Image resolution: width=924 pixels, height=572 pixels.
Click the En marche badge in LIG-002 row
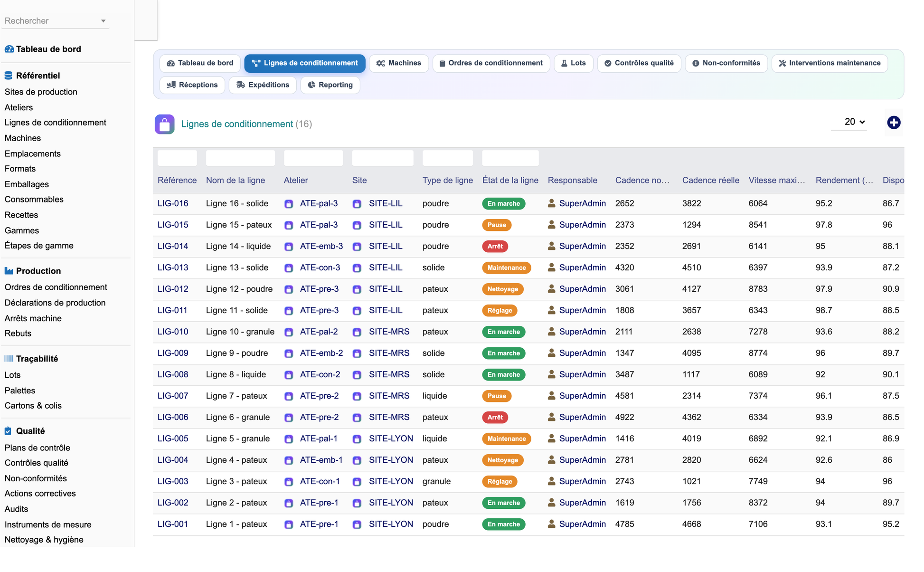tap(503, 503)
